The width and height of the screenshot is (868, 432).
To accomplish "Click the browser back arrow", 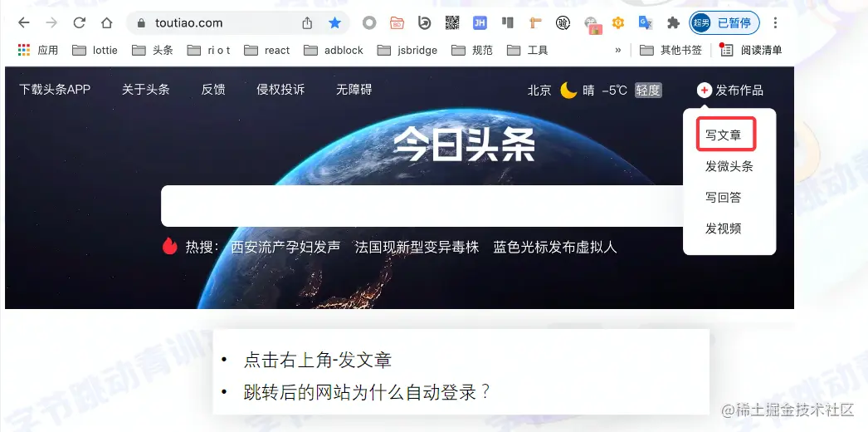I will point(23,22).
